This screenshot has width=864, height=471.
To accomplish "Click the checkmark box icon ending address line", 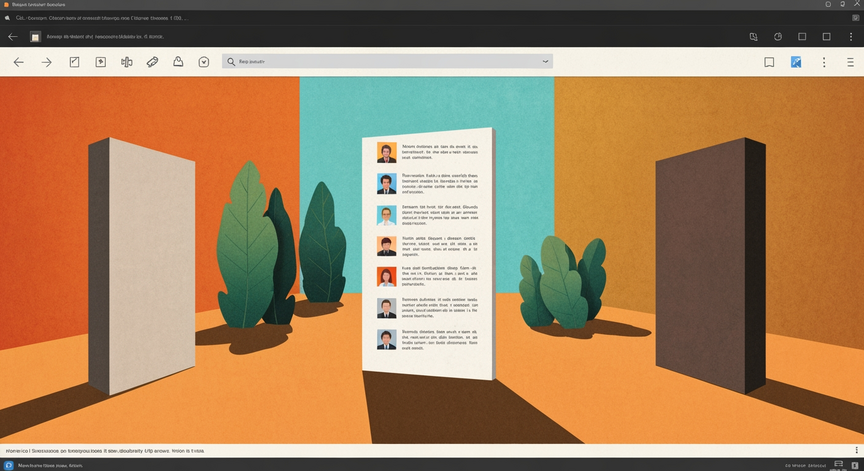I will tap(856, 18).
